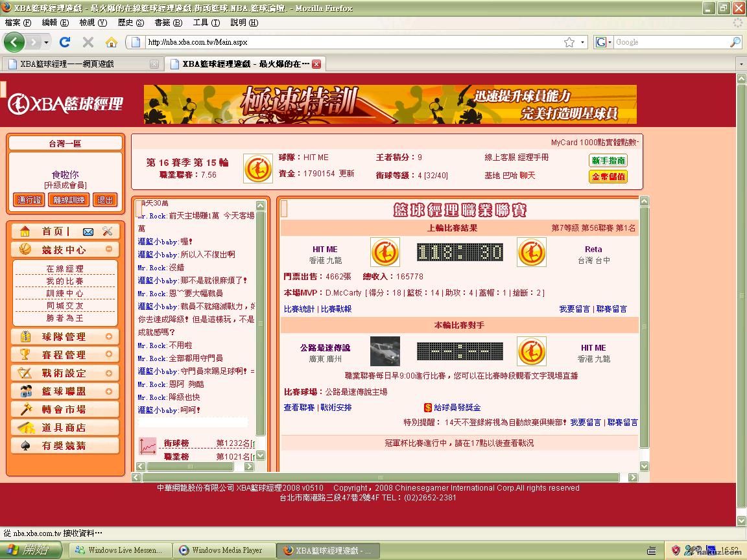The height and width of the screenshot is (560, 747).
Task: Click the 新手指南 button
Action: (x=608, y=160)
